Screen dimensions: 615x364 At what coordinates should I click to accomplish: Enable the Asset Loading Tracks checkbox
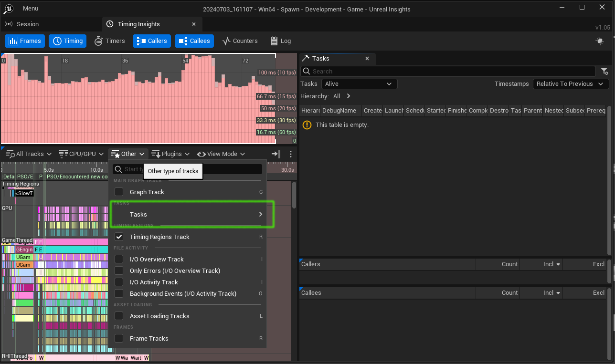tap(119, 316)
